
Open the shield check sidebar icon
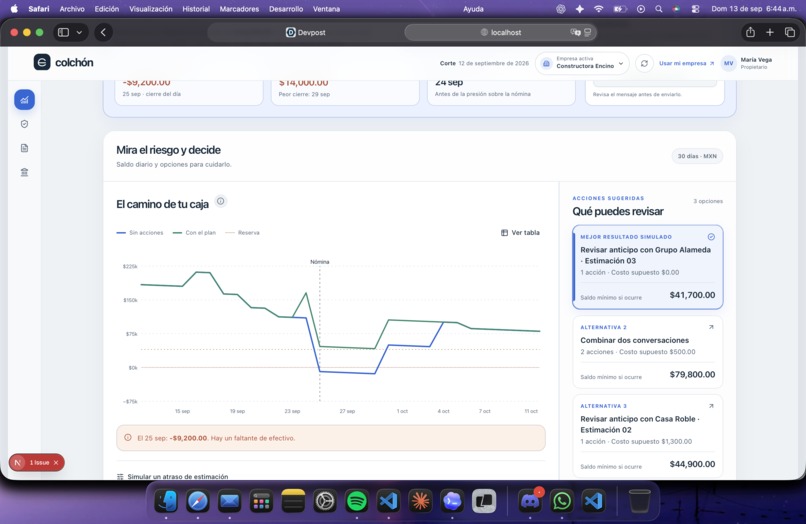coord(24,124)
